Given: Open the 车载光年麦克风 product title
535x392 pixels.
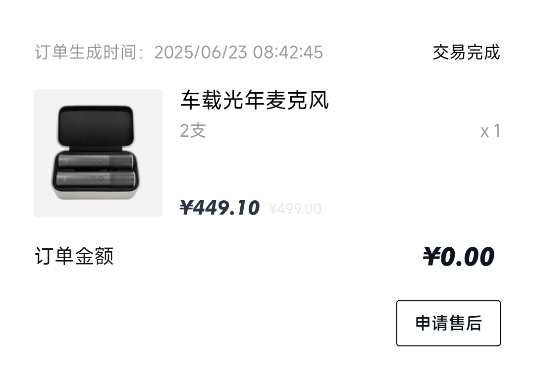Looking at the screenshot, I should point(255,100).
